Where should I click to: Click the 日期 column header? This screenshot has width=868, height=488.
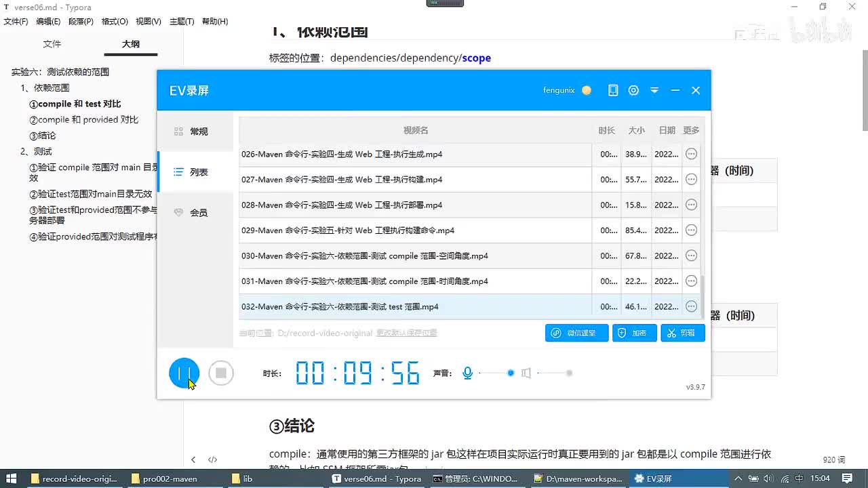[667, 130]
